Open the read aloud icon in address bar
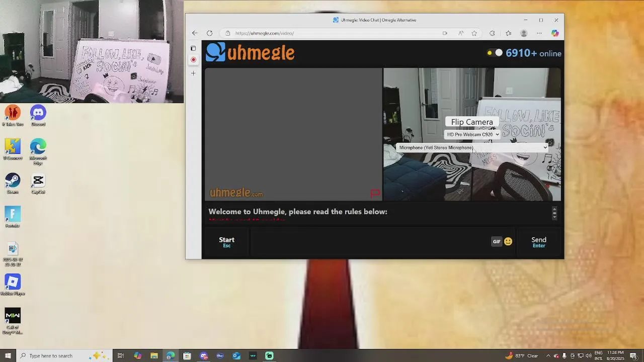 pos(460,33)
